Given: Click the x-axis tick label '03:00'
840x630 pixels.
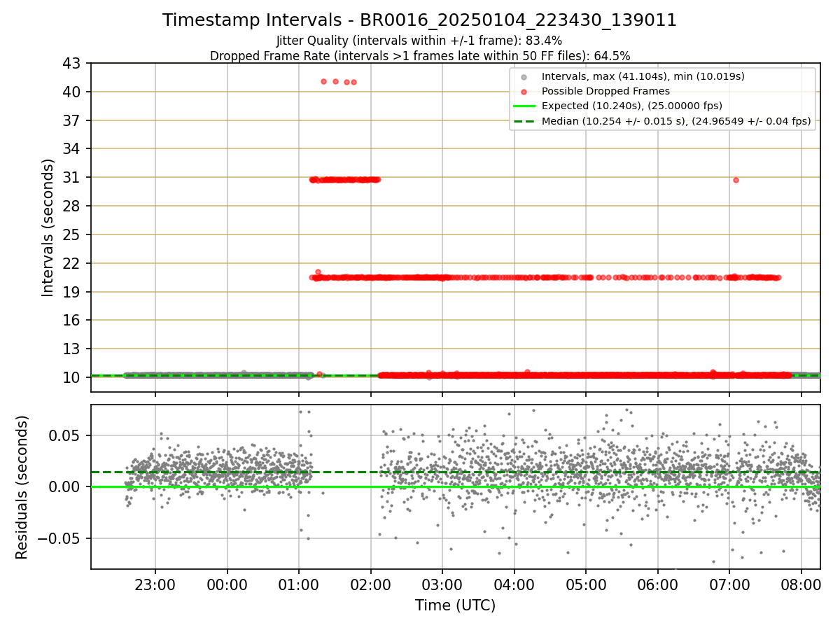Looking at the screenshot, I should click(442, 583).
